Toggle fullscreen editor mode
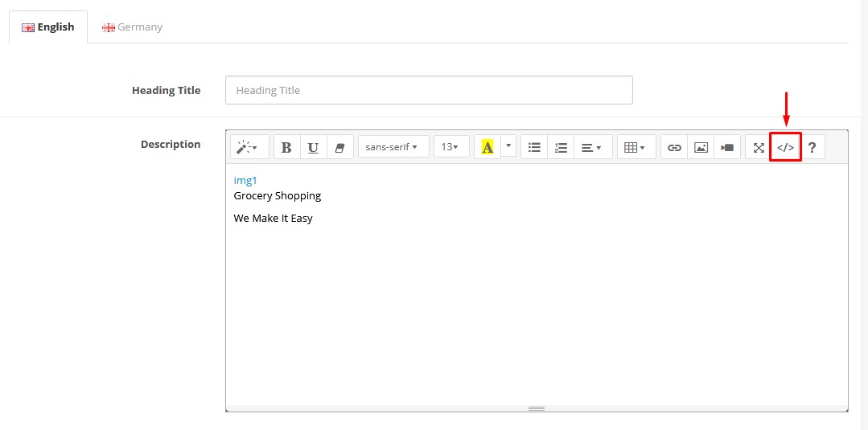The width and height of the screenshot is (868, 430). tap(759, 147)
